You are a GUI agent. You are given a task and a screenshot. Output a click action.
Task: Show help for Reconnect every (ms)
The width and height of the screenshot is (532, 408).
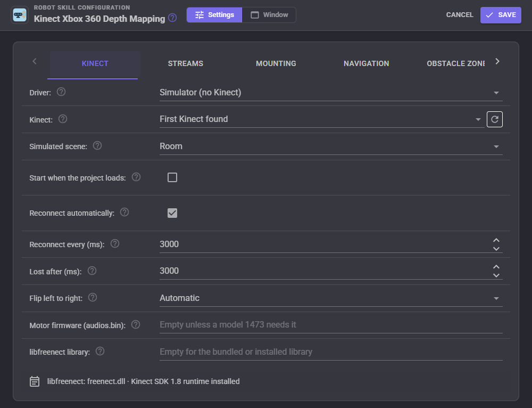(115, 243)
